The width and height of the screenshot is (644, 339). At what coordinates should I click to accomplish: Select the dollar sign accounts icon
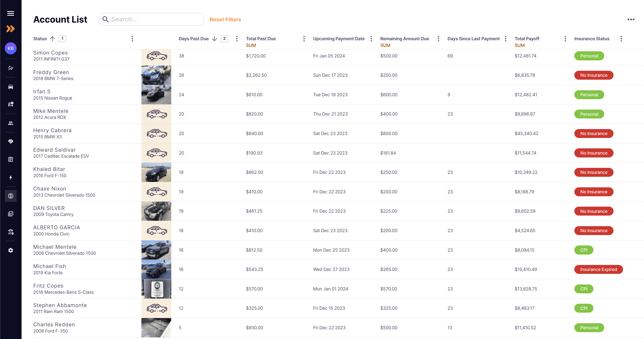pos(11,196)
